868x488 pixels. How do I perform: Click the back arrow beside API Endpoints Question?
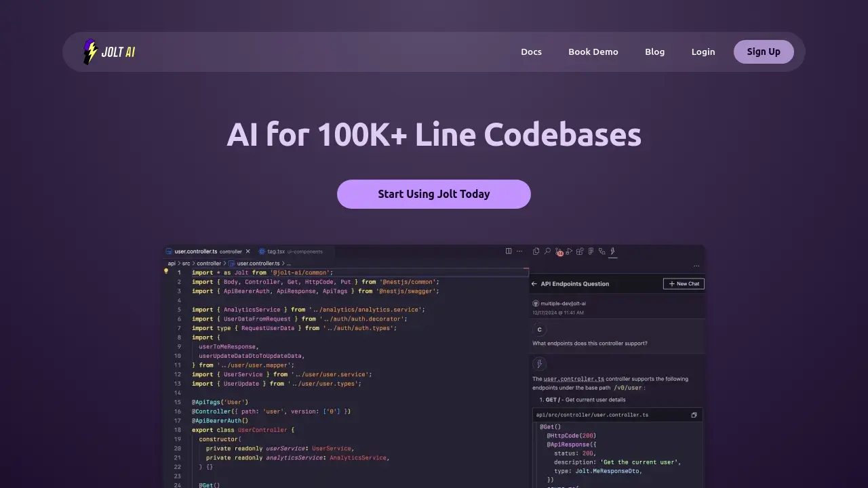coord(534,284)
